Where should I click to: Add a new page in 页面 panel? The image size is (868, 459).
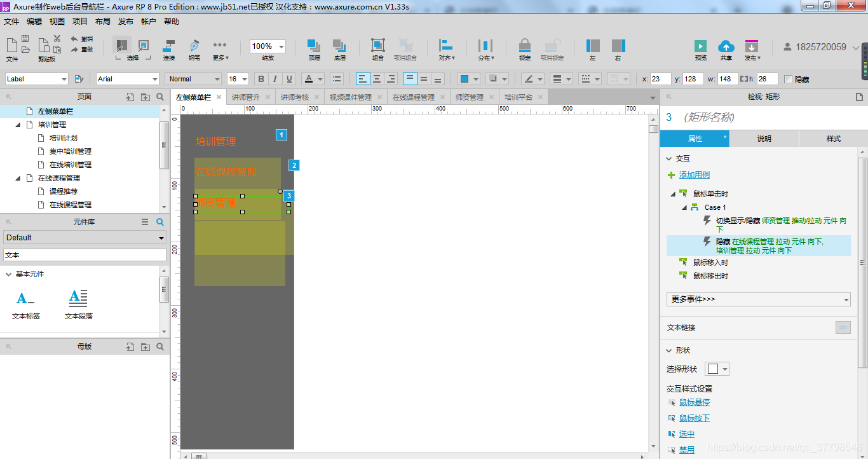(x=130, y=97)
